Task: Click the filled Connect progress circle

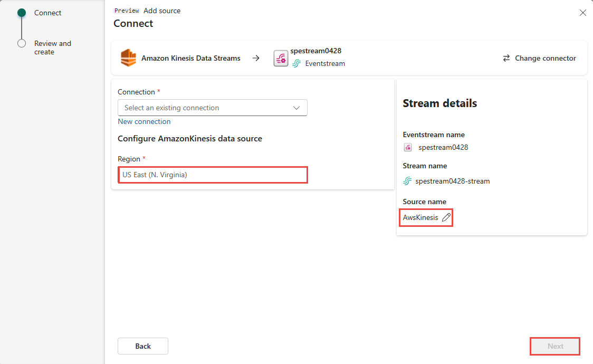Action: pos(21,12)
